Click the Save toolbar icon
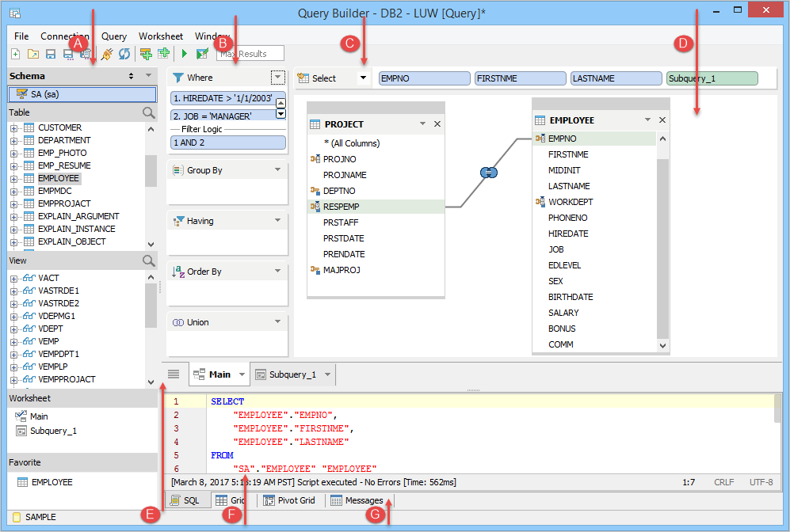 (x=51, y=54)
